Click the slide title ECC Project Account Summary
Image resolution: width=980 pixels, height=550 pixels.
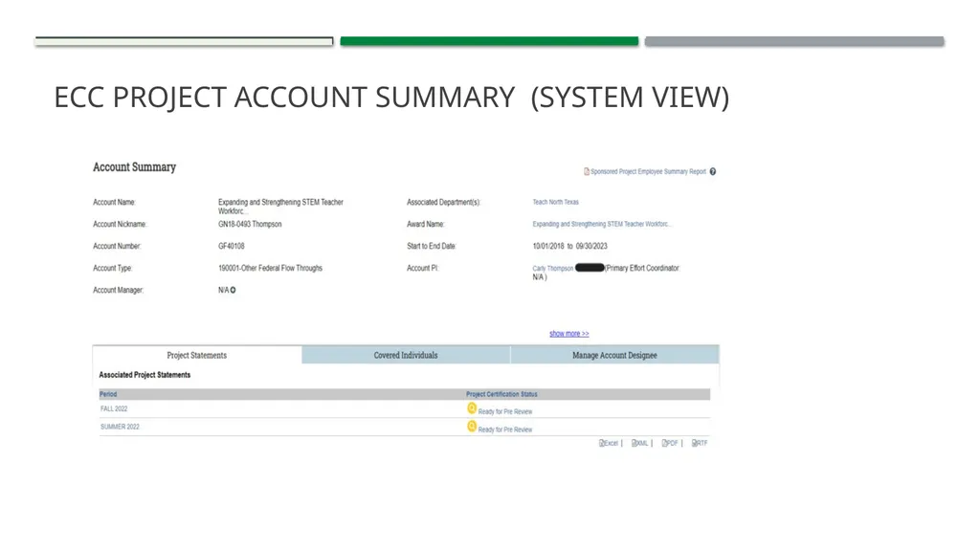click(x=391, y=98)
